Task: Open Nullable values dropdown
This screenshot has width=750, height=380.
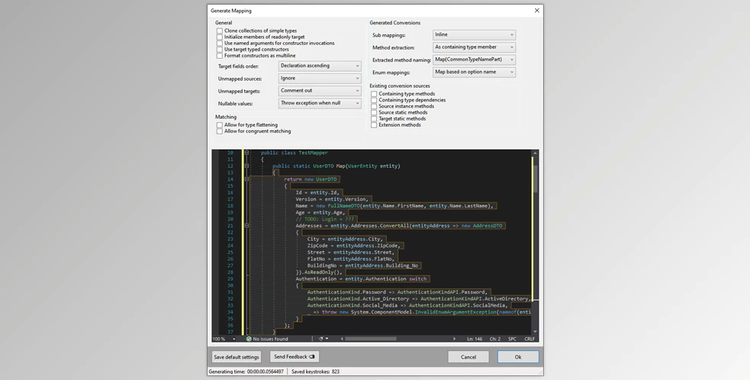Action: pos(320,103)
